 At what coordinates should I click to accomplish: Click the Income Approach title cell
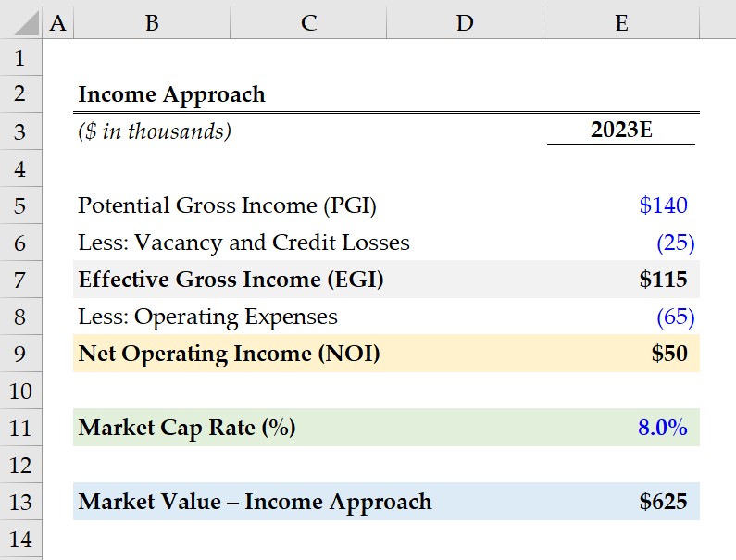171,94
